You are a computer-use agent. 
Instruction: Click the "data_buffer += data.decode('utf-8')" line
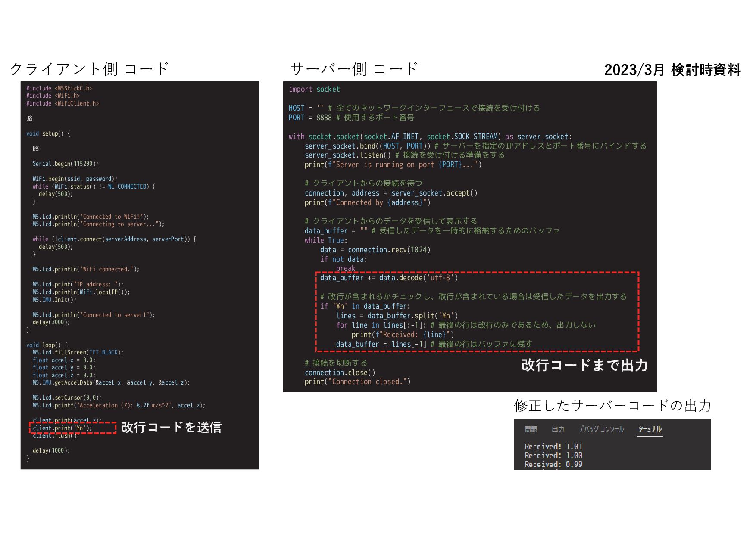pyautogui.click(x=389, y=278)
